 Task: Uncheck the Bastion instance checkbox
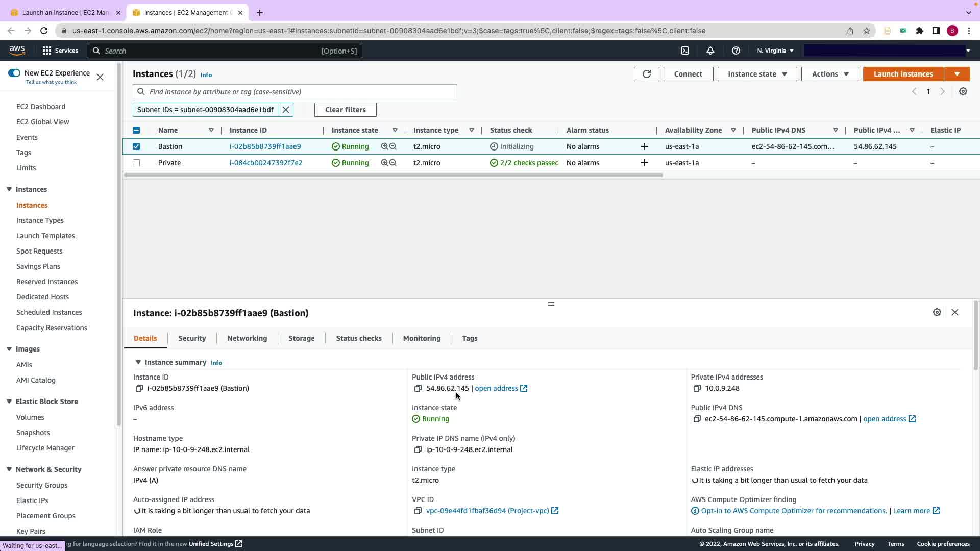click(x=136, y=146)
